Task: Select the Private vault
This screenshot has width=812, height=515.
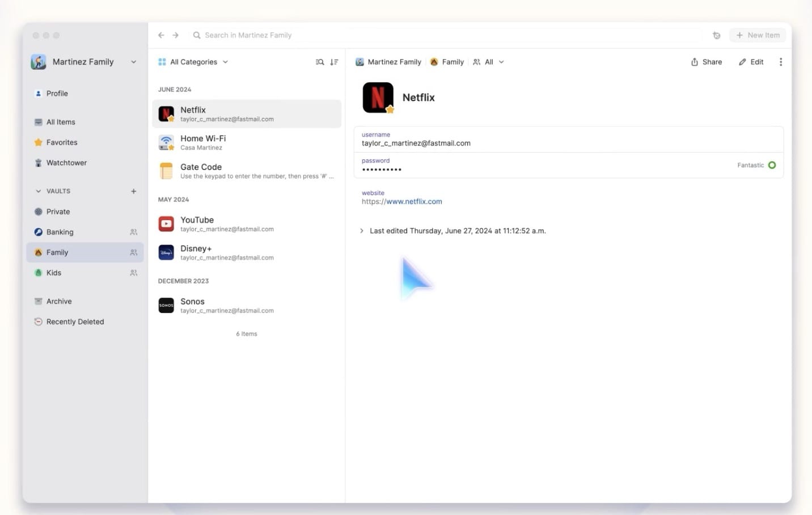Action: tap(84, 212)
